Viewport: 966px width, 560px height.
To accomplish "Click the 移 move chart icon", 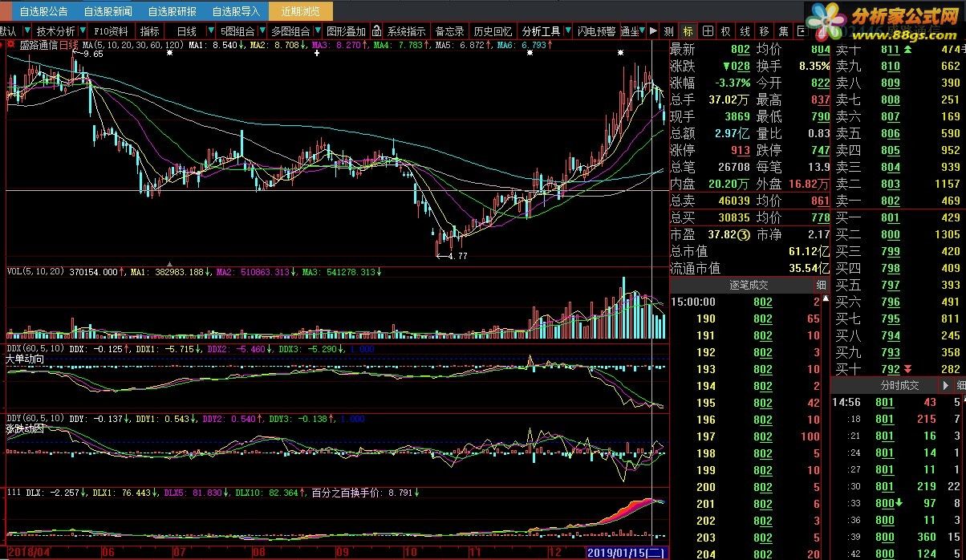I will click(764, 31).
